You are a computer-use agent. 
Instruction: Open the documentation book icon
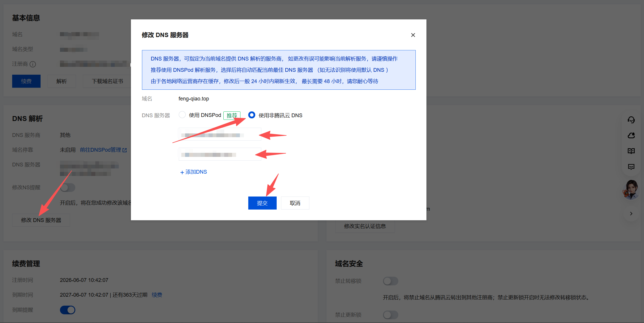pos(631,151)
